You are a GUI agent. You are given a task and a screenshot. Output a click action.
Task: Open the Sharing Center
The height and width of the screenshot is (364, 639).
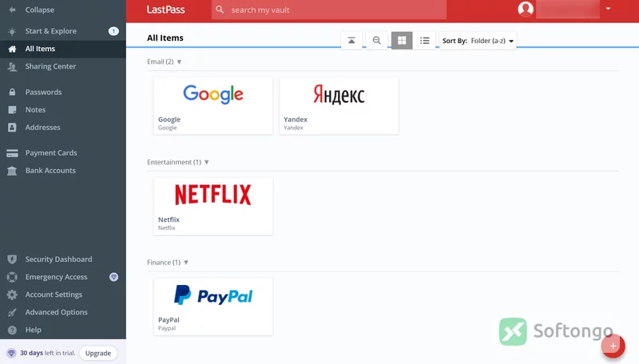point(63,66)
